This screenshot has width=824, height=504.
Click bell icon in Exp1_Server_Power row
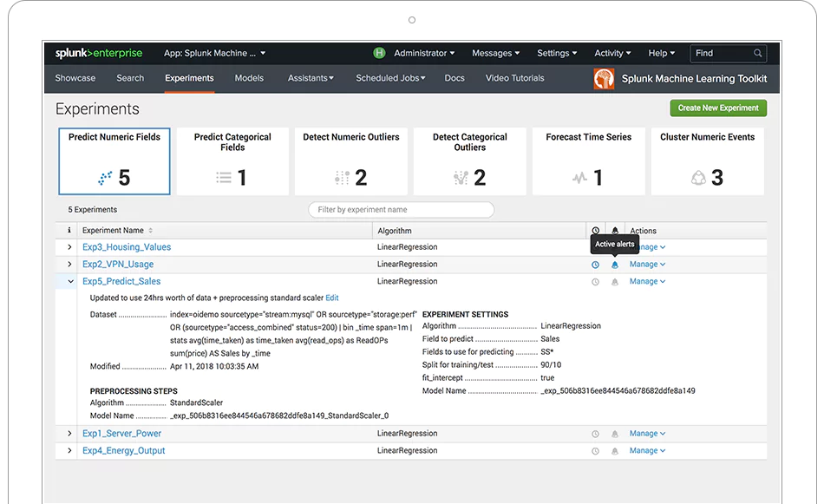(615, 434)
